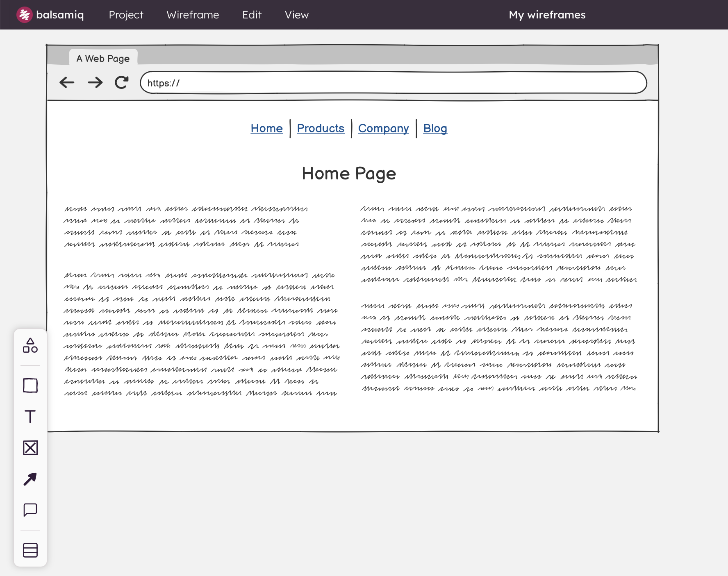Image resolution: width=728 pixels, height=576 pixels.
Task: Click the Blog navigation link
Action: (435, 129)
